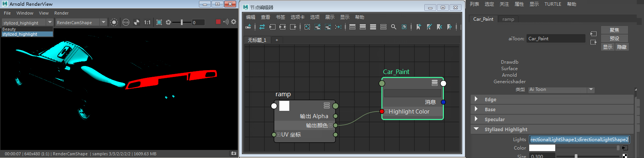This screenshot has height=158, width=644.
Task: Click the checker map button beside Size
Action: [x=625, y=156]
